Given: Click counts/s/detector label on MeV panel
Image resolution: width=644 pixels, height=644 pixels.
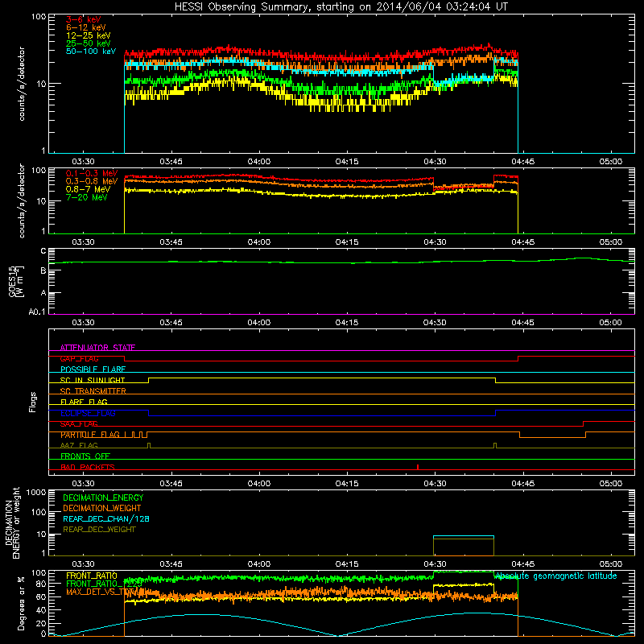Looking at the screenshot, I should [x=22, y=200].
